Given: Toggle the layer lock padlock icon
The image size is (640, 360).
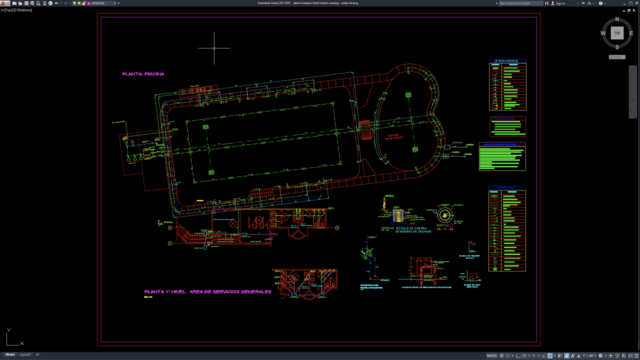Looking at the screenshot, I should coord(84,3).
